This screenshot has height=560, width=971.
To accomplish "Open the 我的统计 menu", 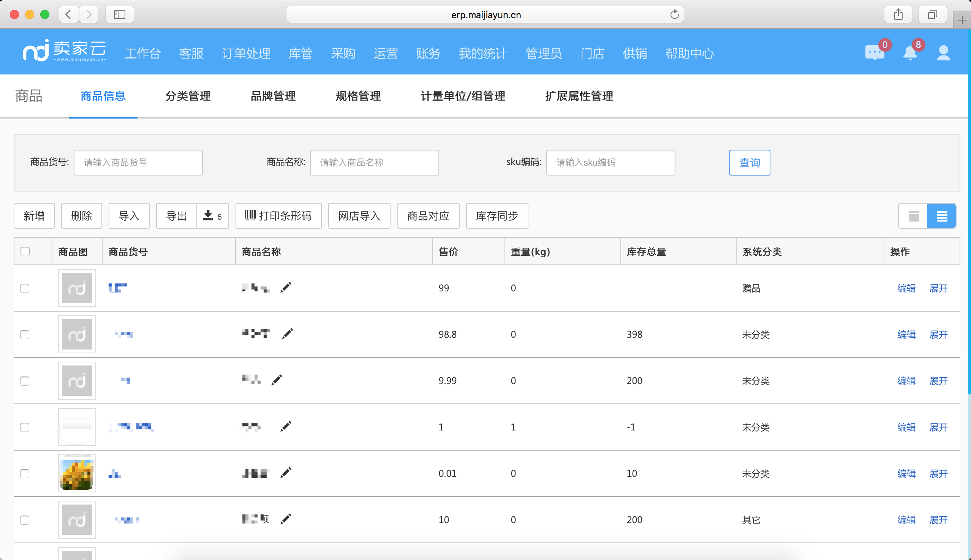I will 482,54.
